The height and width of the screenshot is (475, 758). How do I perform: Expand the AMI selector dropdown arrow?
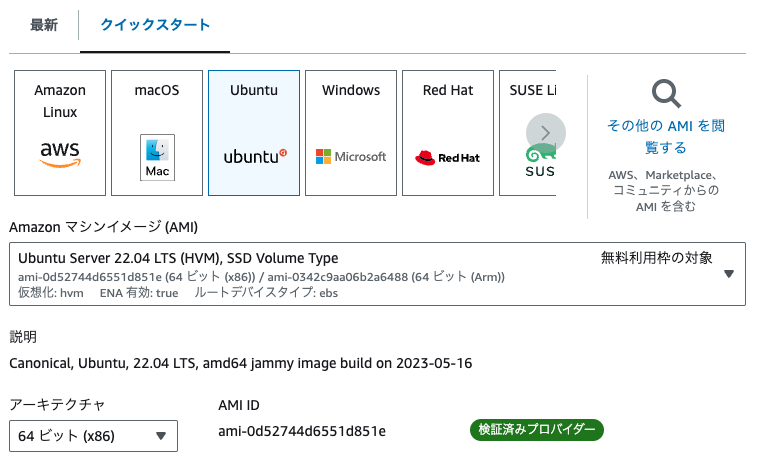728,274
